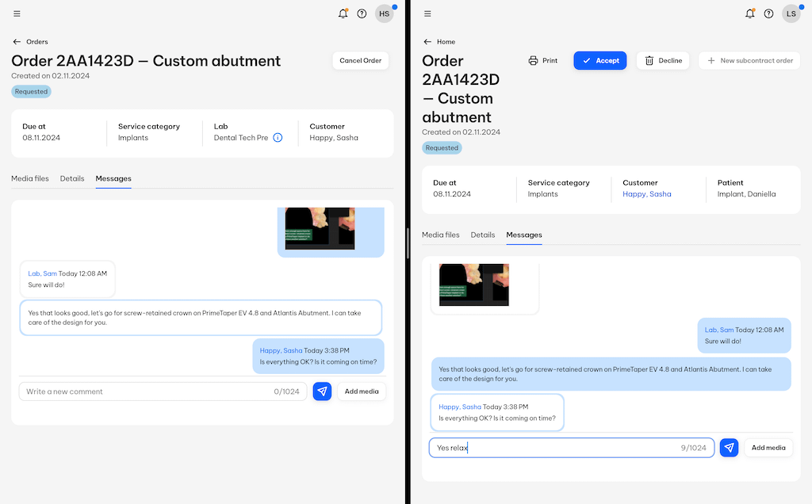Decline the order

pyautogui.click(x=663, y=60)
